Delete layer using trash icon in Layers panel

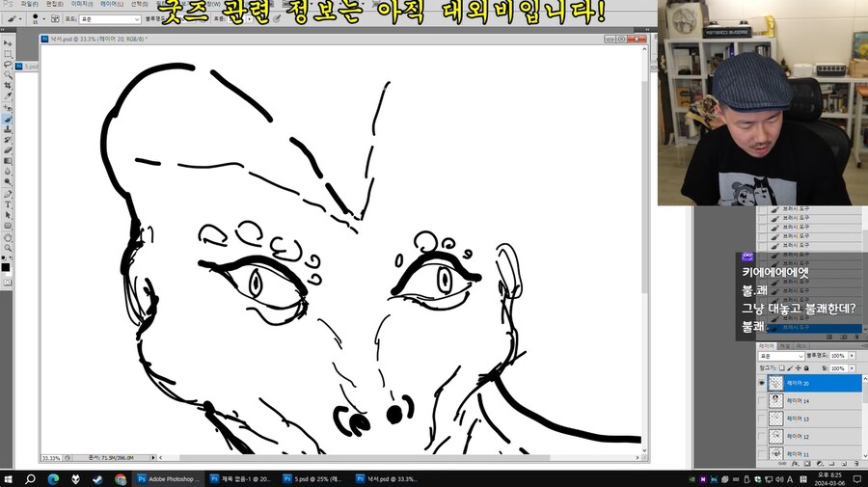[855, 464]
